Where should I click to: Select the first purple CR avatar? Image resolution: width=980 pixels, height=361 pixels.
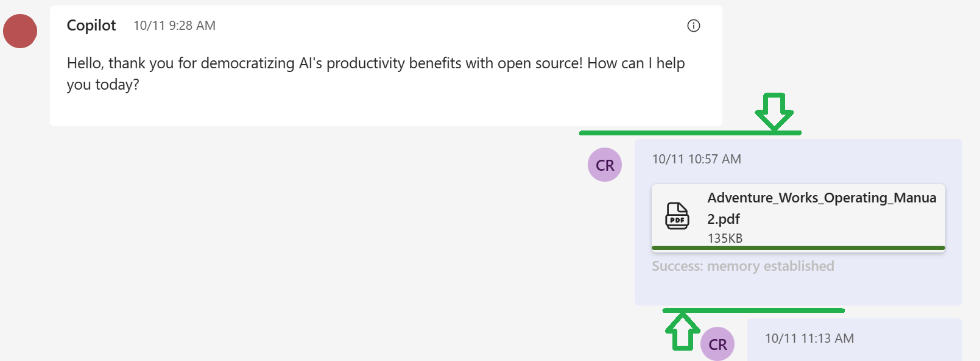click(605, 165)
